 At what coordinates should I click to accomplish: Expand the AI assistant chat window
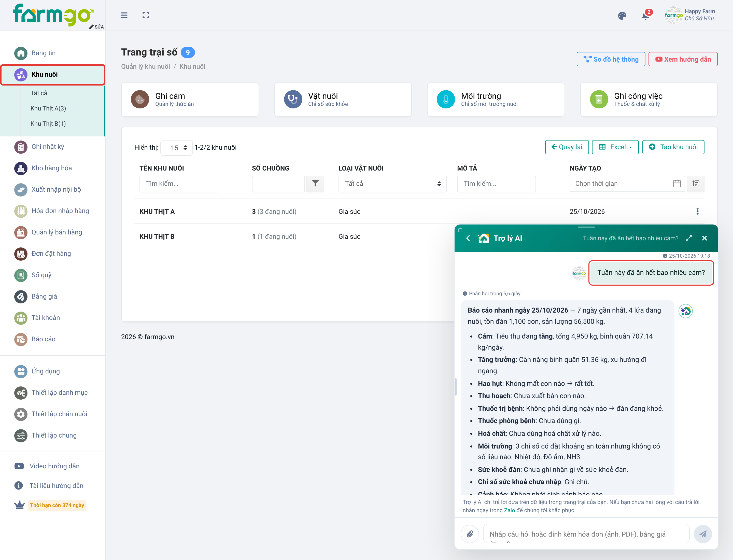tap(689, 238)
